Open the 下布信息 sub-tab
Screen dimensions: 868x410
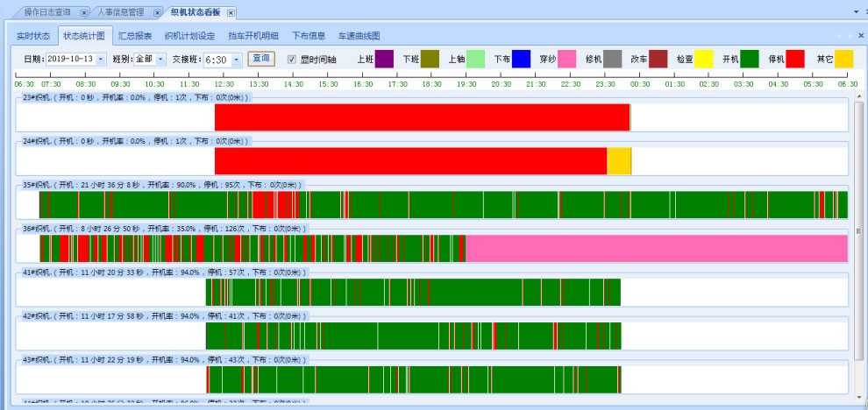[x=309, y=36]
